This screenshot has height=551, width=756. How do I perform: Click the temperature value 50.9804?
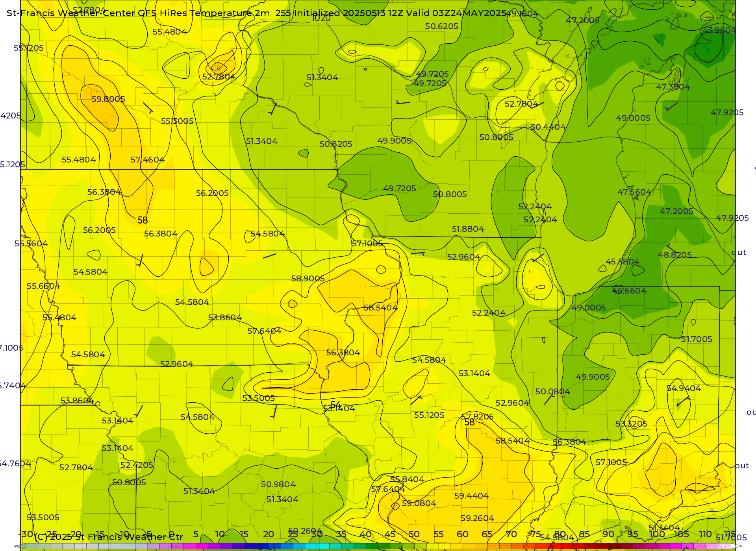pos(278,484)
